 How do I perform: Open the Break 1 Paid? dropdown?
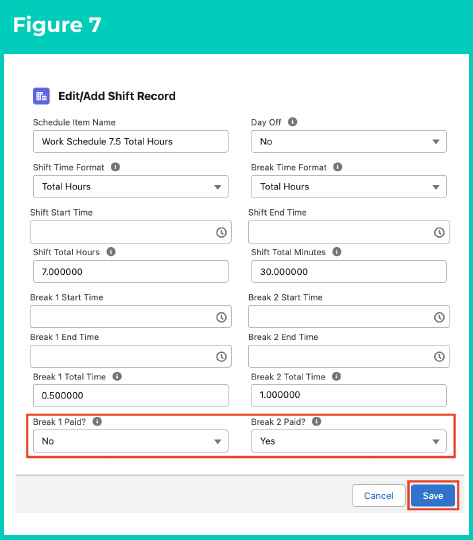point(131,441)
